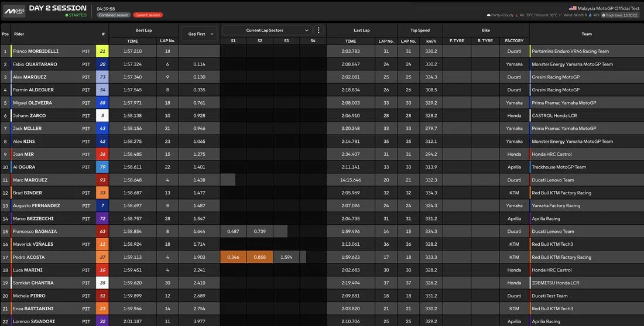Screen dimensions: 644x326
Task: Click the air temperature thermometer icon
Action: pyautogui.click(x=517, y=15)
